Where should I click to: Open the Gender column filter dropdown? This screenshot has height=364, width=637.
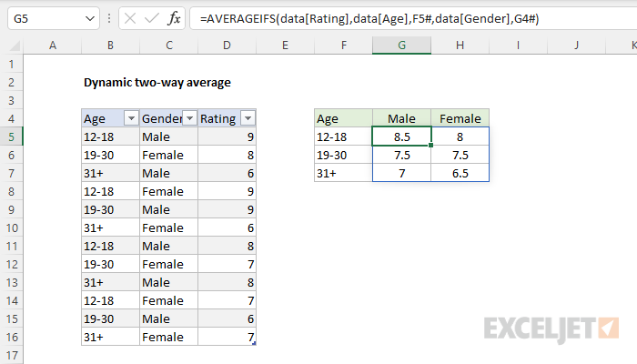coord(189,118)
